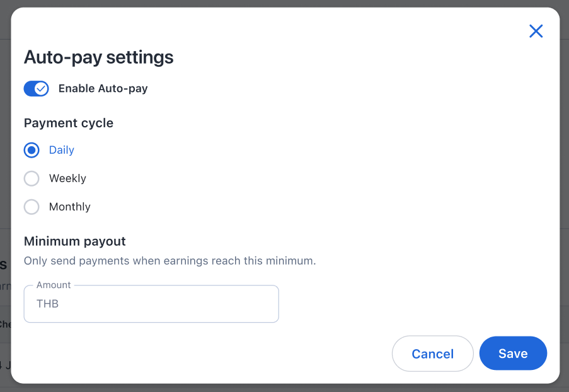Click the THB placeholder text

click(x=48, y=304)
